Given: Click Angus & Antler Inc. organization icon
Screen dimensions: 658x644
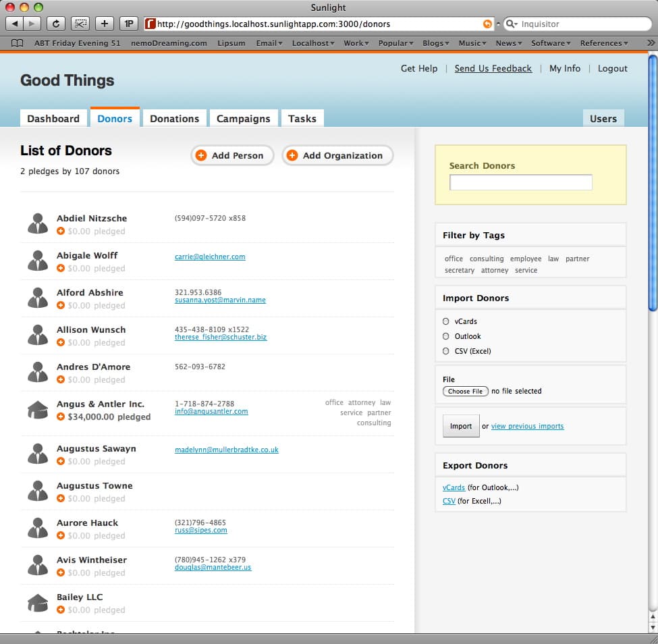Looking at the screenshot, I should (38, 410).
